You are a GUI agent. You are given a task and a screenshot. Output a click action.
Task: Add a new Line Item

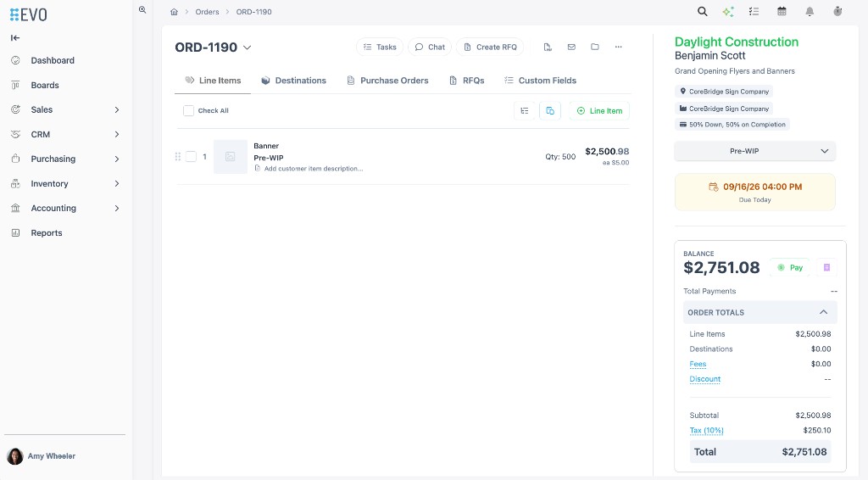599,111
